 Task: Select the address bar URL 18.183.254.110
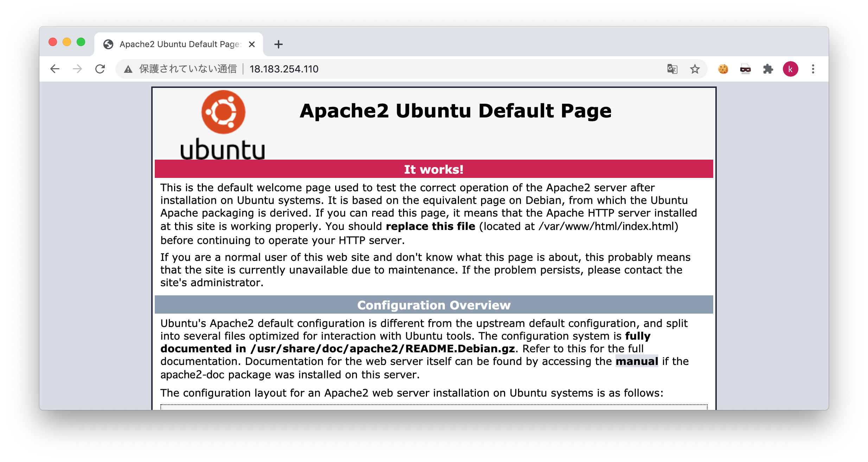click(x=284, y=69)
